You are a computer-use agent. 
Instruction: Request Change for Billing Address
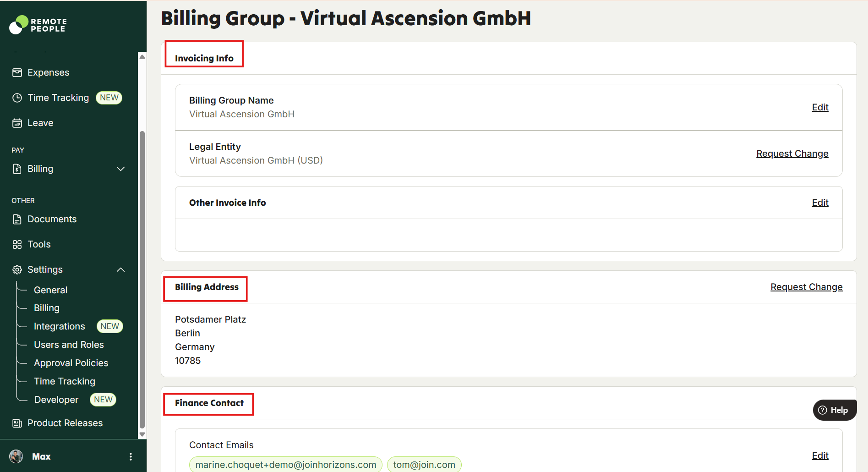point(806,287)
